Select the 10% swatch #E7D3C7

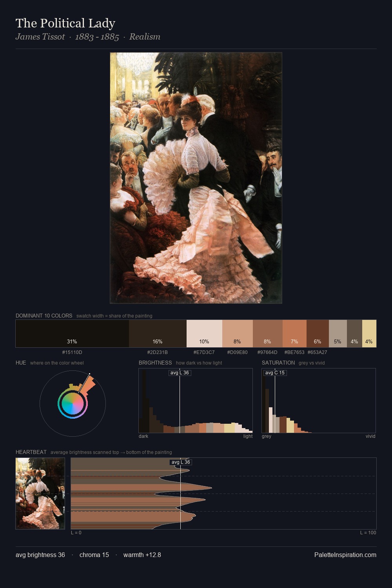click(204, 334)
